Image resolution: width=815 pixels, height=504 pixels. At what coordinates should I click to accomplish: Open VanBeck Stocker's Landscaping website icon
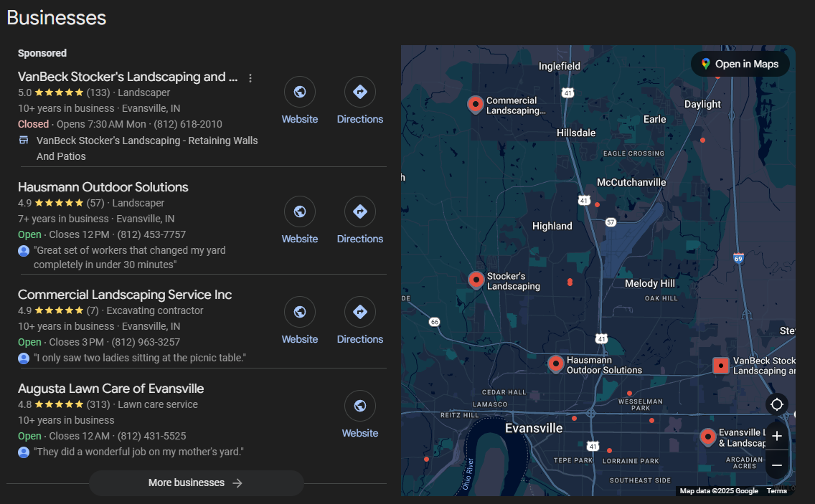(x=300, y=92)
